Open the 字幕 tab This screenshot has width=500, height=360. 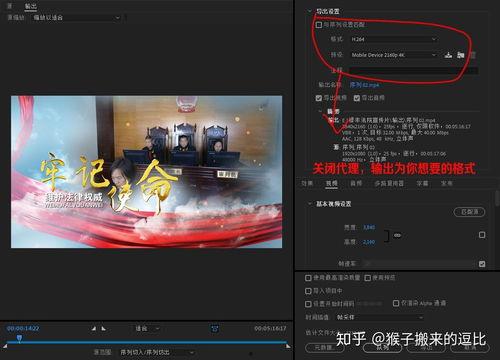click(422, 183)
